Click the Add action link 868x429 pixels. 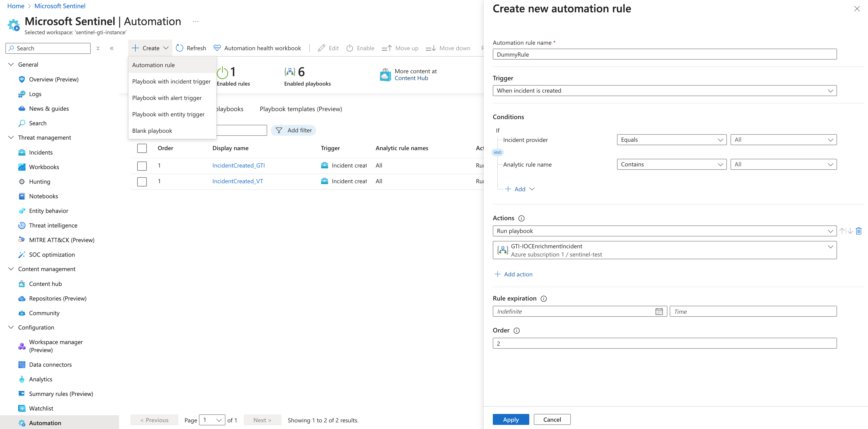(x=513, y=274)
